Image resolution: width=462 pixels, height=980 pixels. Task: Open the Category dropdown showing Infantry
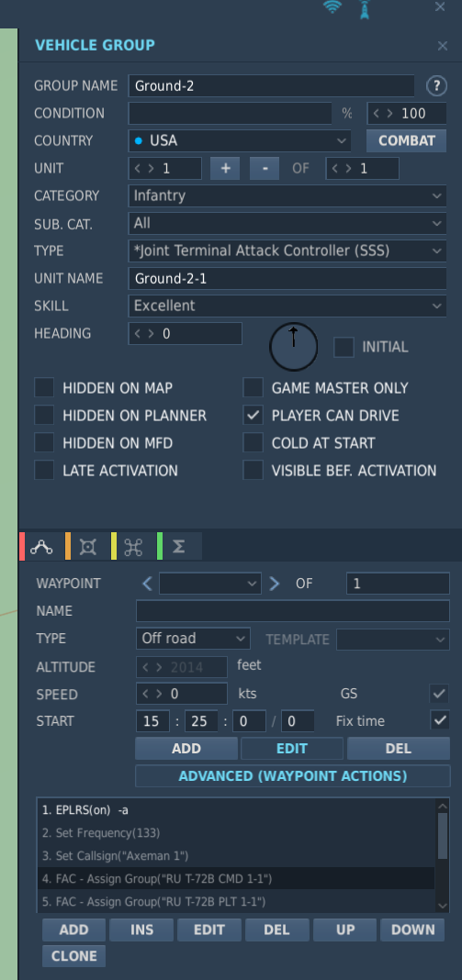click(287, 195)
